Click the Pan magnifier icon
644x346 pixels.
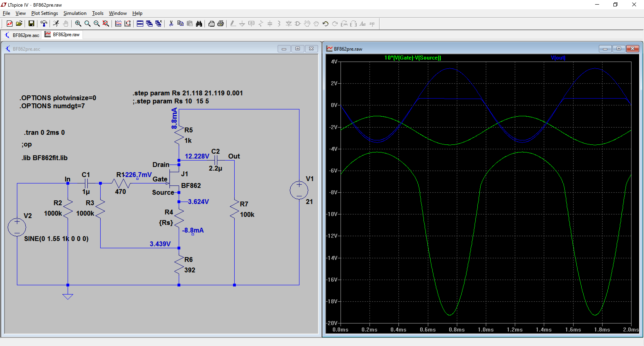87,24
